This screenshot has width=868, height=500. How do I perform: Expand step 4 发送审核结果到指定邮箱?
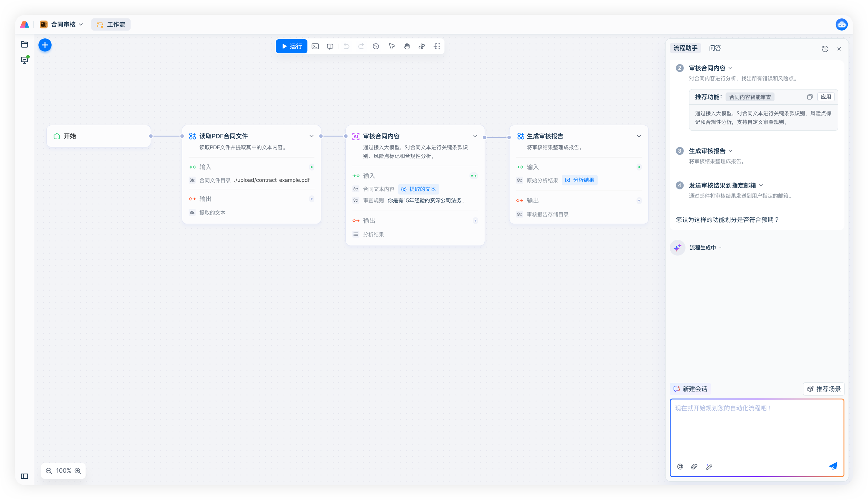click(761, 186)
